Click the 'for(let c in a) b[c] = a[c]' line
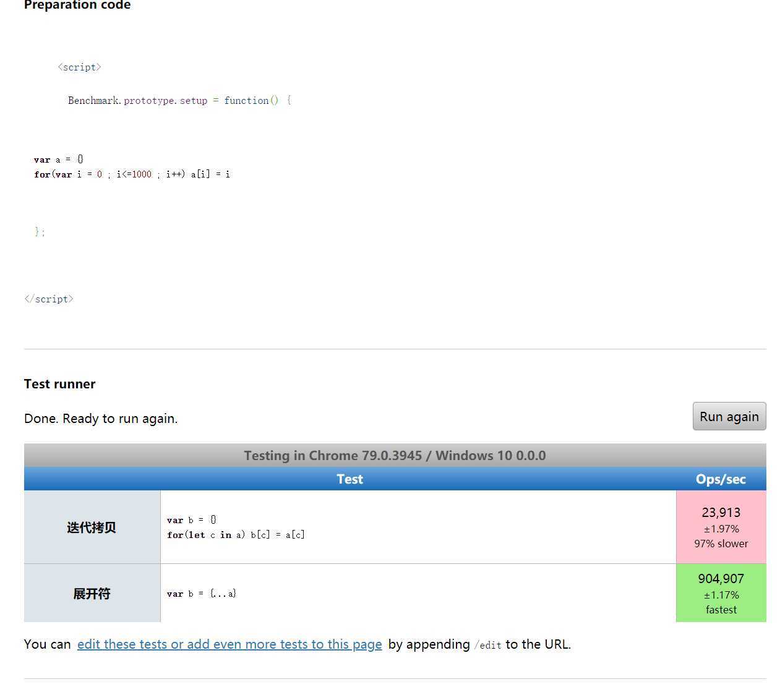This screenshot has height=700, width=780. point(236,535)
